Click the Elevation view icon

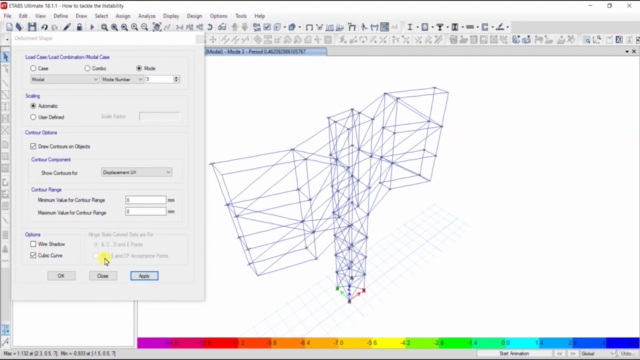coord(200,27)
